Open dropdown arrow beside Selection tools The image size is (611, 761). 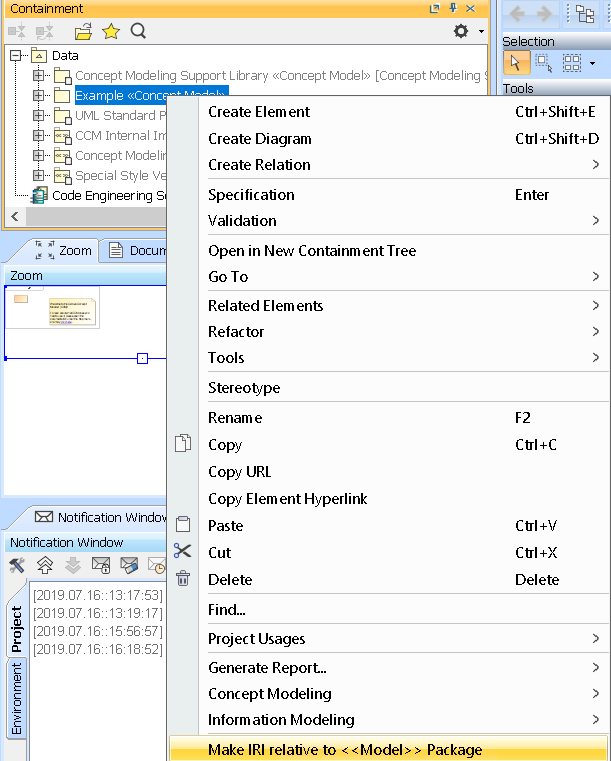click(x=592, y=64)
